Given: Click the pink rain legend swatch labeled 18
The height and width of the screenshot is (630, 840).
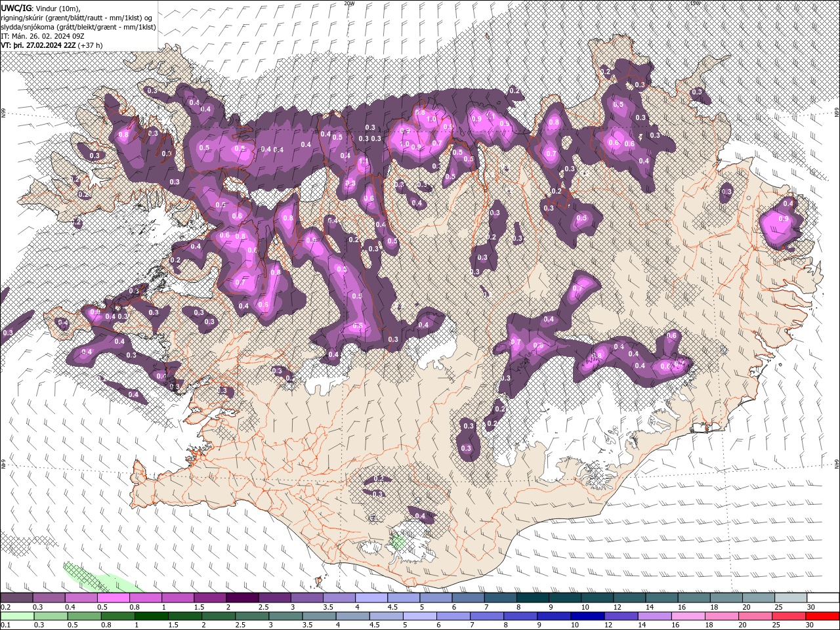Looking at the screenshot, I should [722, 616].
